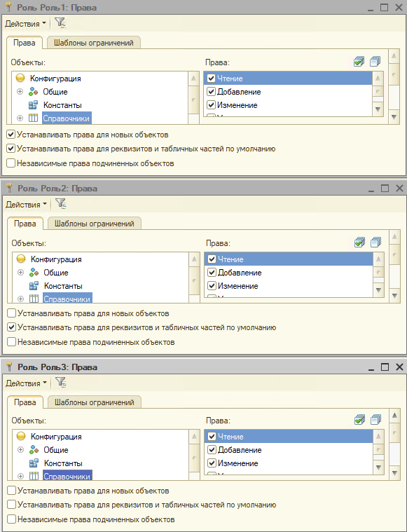Uncheck default attributes rights checkbox in Роль1

click(x=11, y=149)
